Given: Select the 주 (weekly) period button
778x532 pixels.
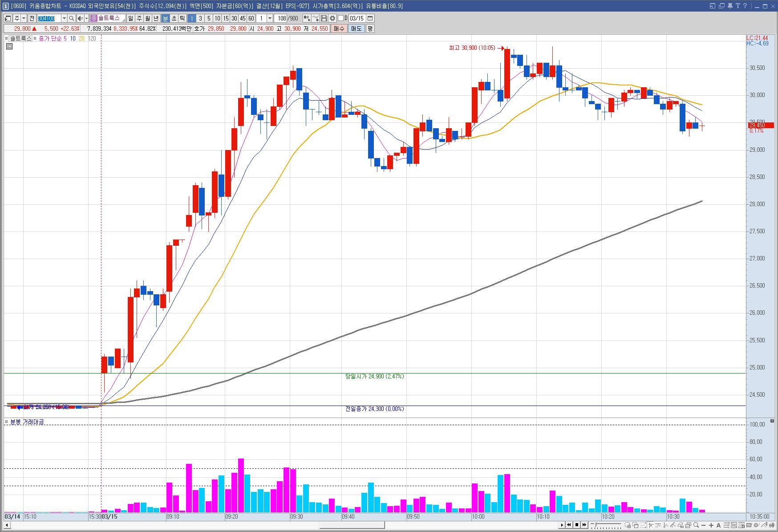Looking at the screenshot, I should tap(139, 18).
